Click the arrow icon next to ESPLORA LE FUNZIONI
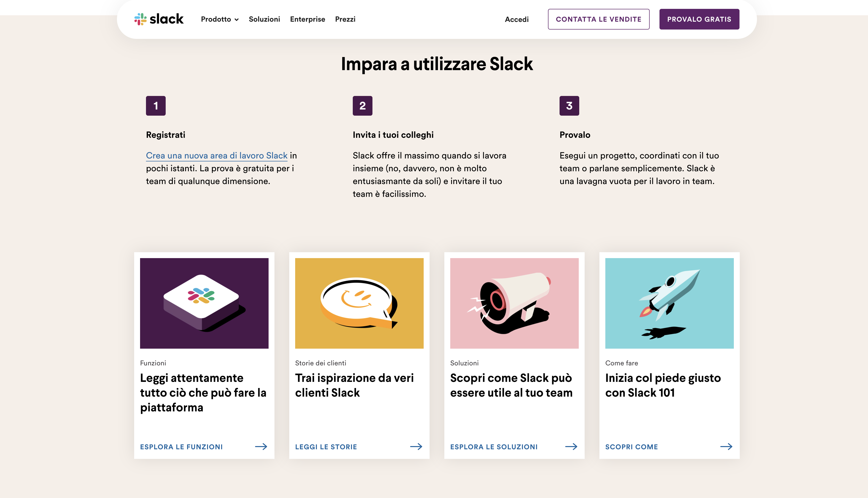868x498 pixels. pos(261,446)
